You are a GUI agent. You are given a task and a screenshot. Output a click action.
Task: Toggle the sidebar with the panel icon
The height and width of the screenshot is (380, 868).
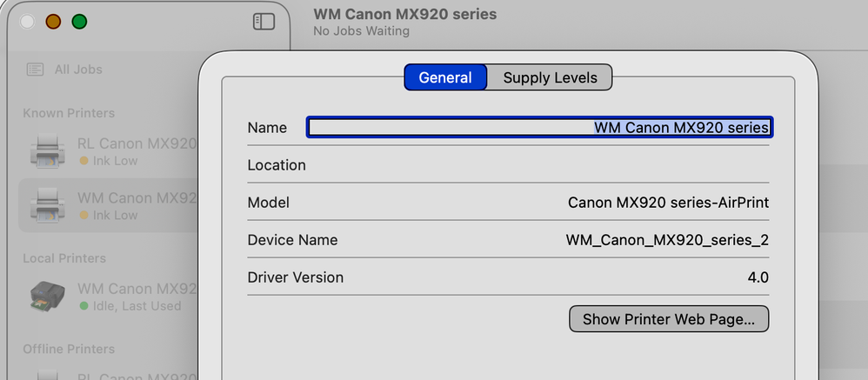[264, 22]
